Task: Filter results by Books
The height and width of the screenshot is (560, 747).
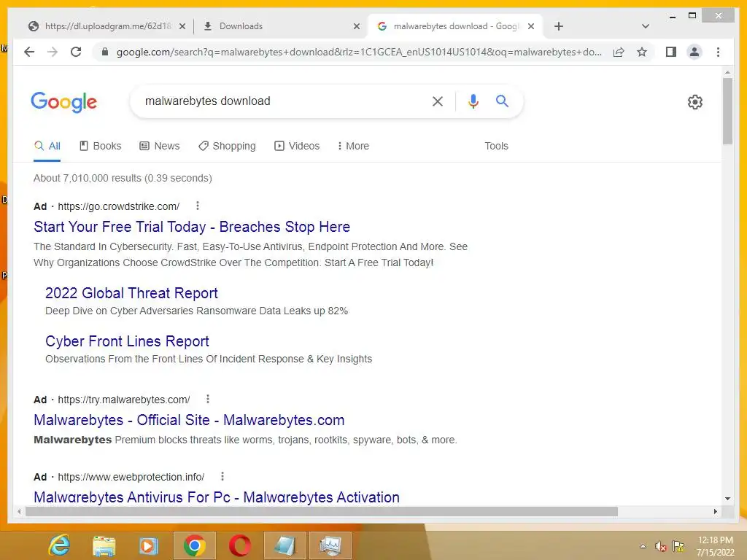Action: 101,146
